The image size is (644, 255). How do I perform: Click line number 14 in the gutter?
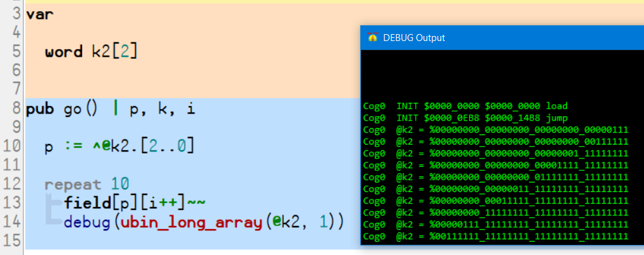click(x=11, y=222)
